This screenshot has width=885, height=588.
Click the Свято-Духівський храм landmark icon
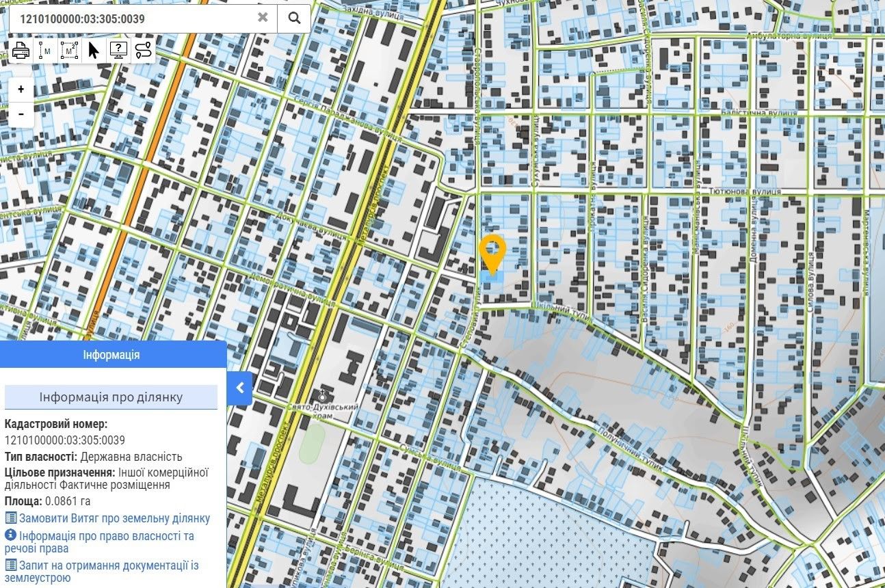coord(322,395)
